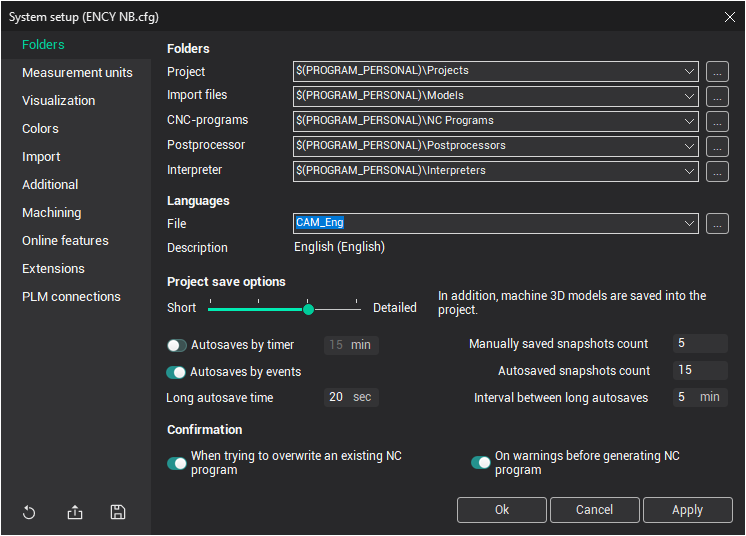This screenshot has width=746, height=536.
Task: Open the Measurement units section
Action: tap(77, 73)
